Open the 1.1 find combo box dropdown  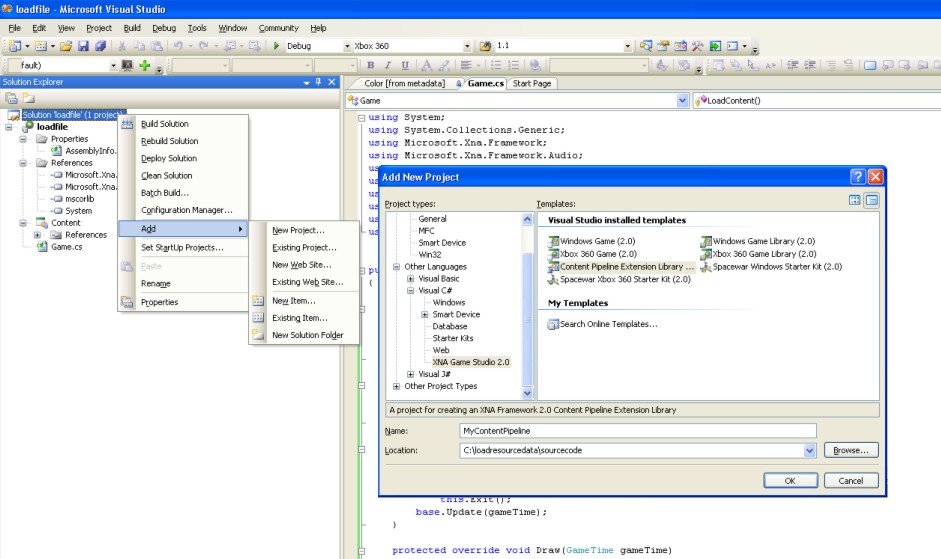tap(627, 46)
